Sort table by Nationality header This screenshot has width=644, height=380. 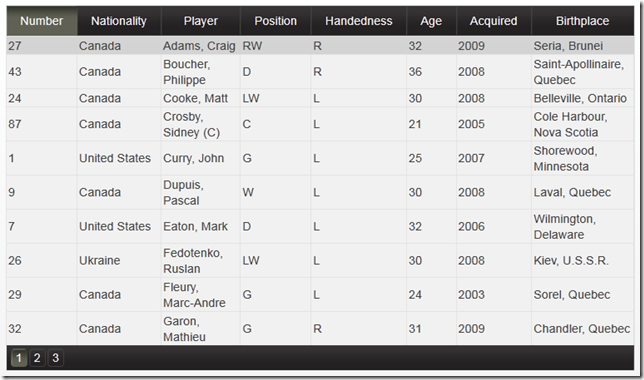pos(119,21)
